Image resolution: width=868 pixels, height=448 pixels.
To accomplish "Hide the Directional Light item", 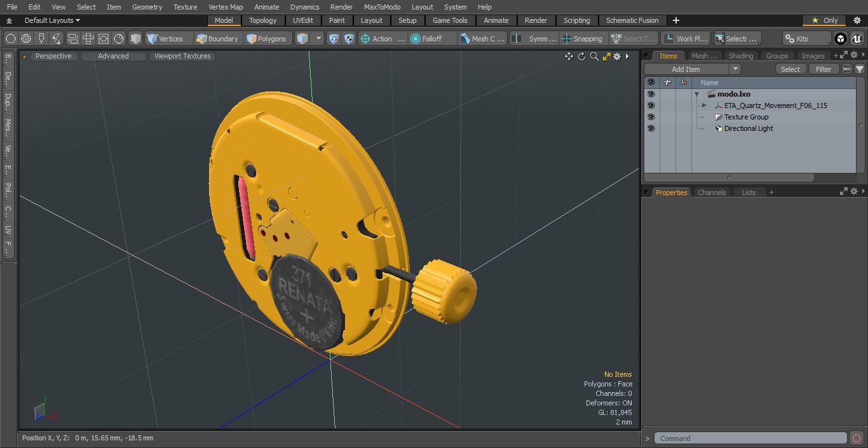I will coord(651,128).
